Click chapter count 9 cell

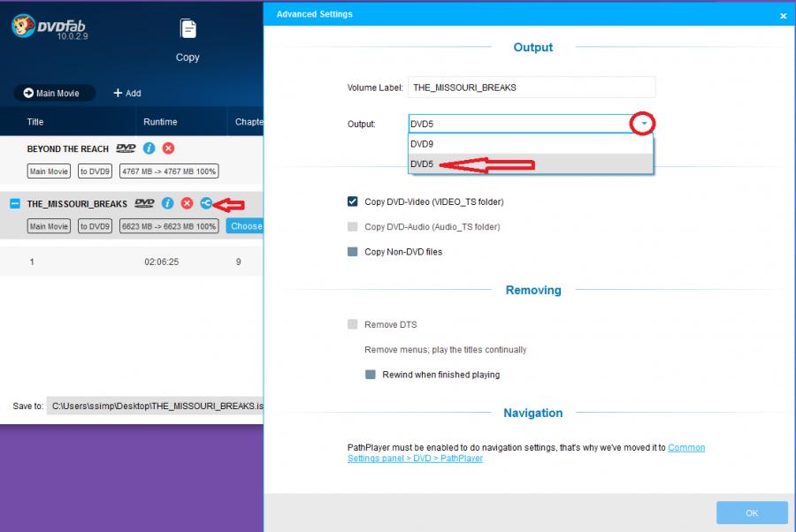tap(238, 262)
